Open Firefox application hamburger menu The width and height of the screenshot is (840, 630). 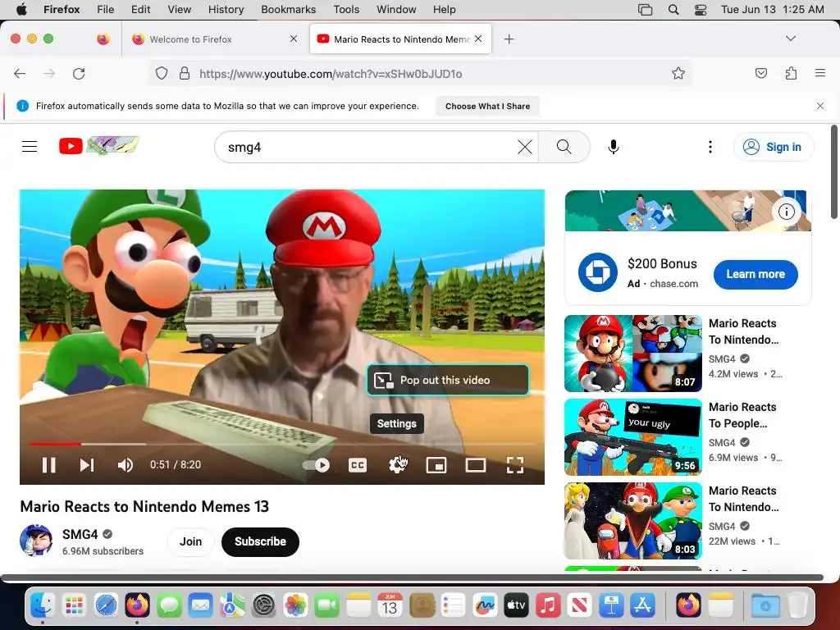[820, 73]
